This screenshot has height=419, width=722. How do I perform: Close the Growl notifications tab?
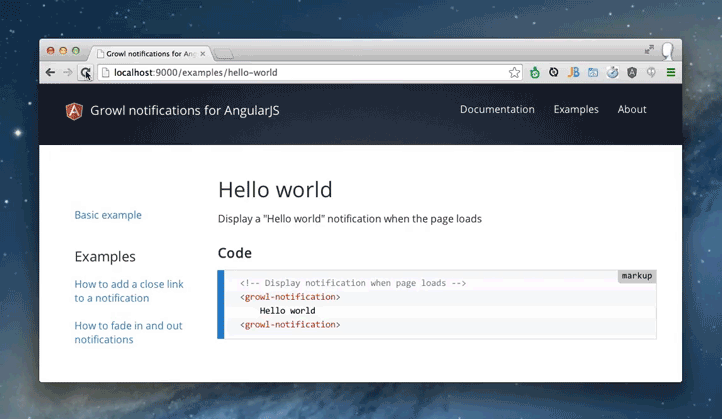pos(203,54)
